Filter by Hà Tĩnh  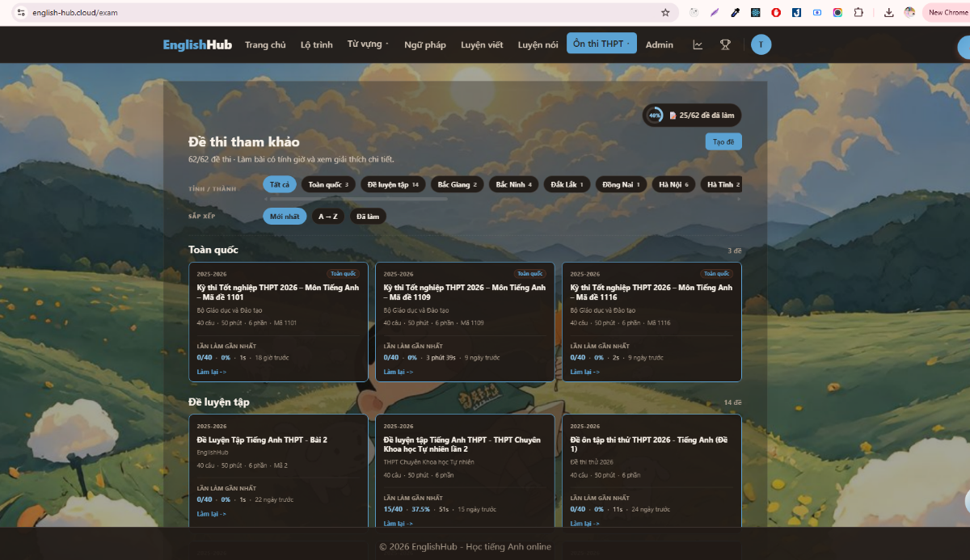click(721, 184)
